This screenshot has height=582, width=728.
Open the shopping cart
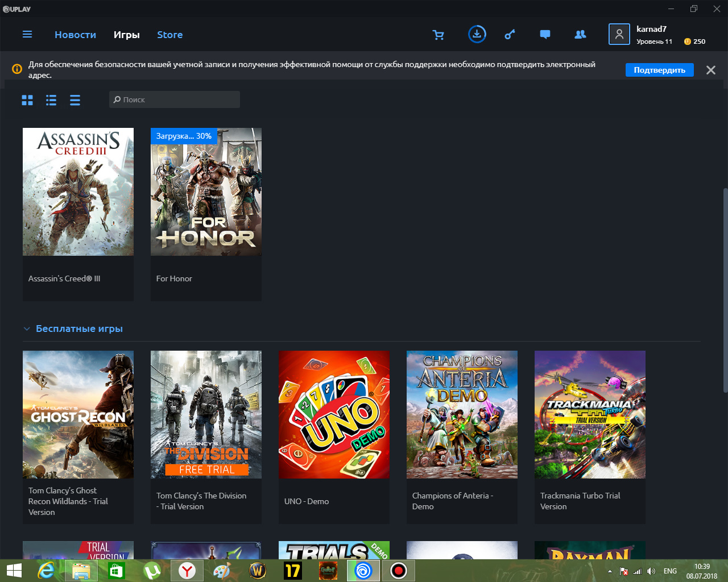click(x=439, y=35)
